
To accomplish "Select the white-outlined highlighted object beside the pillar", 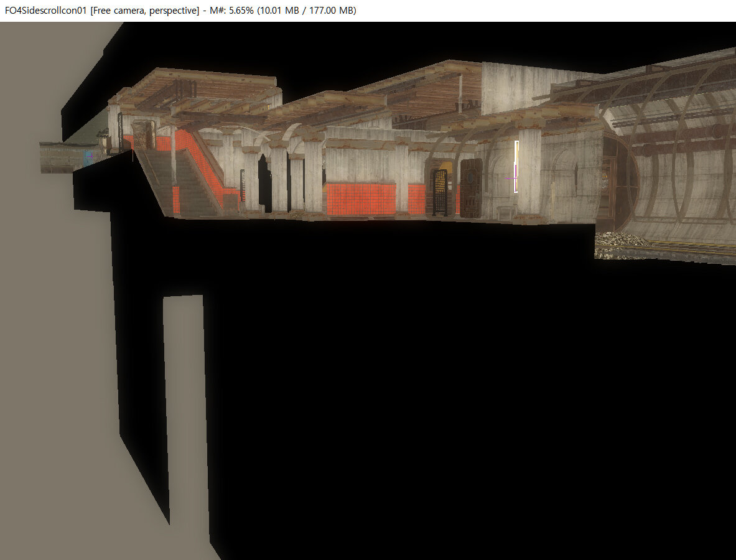I will pos(516,167).
